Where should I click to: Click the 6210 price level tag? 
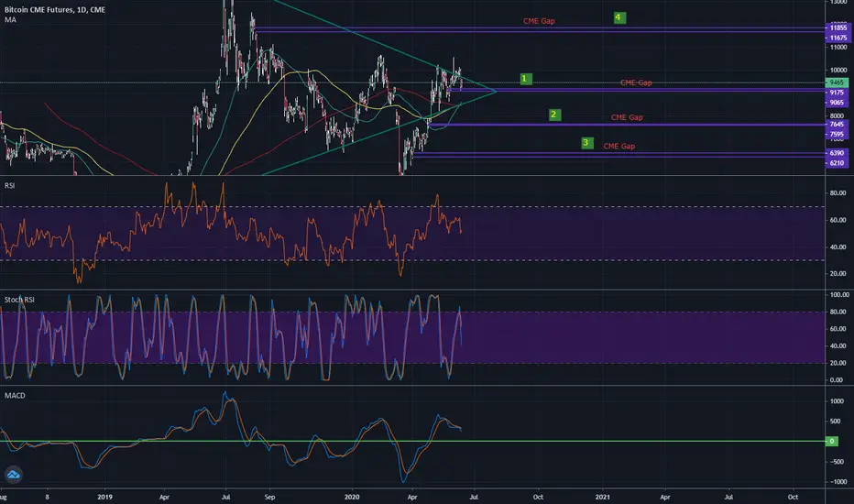(837, 163)
